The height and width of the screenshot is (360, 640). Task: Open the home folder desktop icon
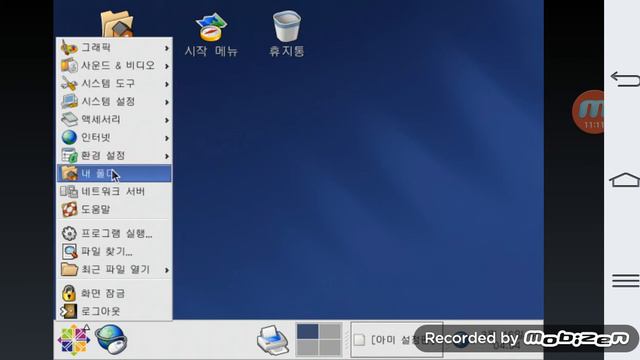click(x=117, y=24)
